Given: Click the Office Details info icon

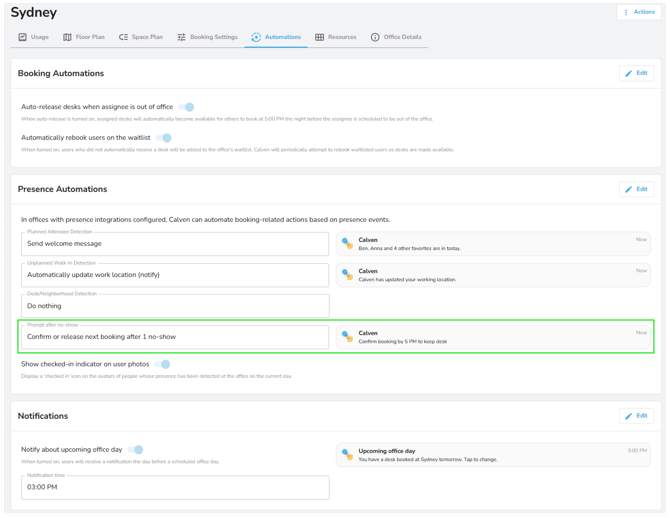Looking at the screenshot, I should click(375, 37).
